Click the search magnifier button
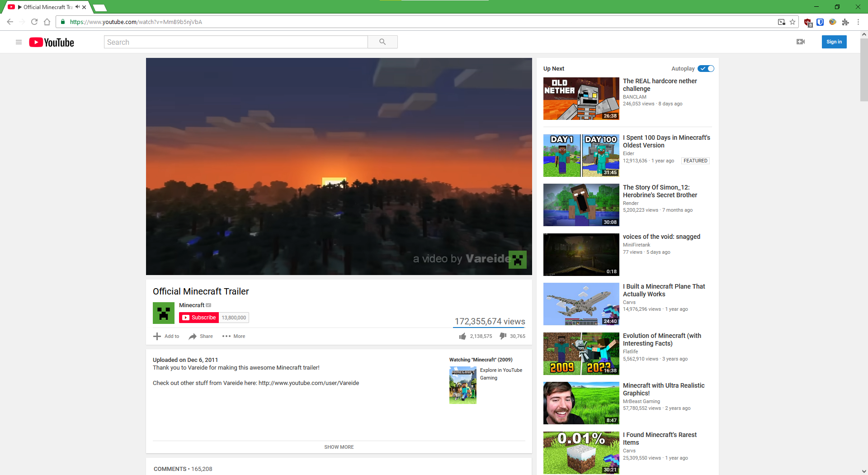 (x=382, y=42)
